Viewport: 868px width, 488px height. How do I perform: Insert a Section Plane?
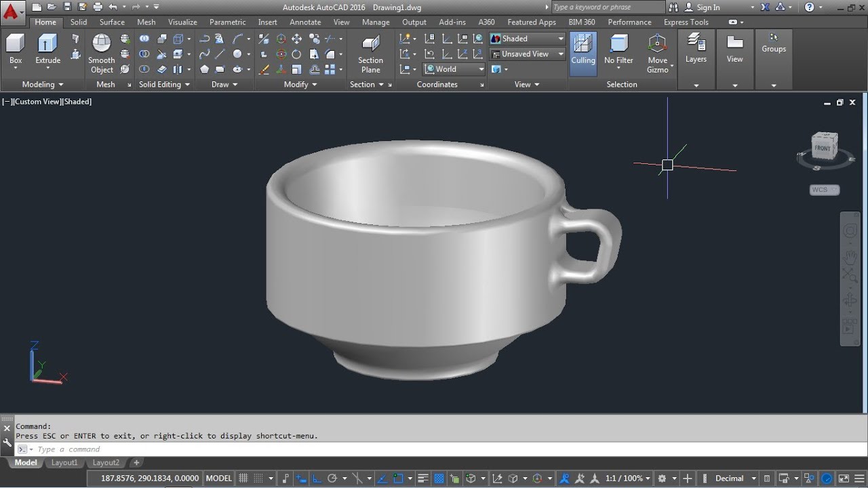[370, 54]
